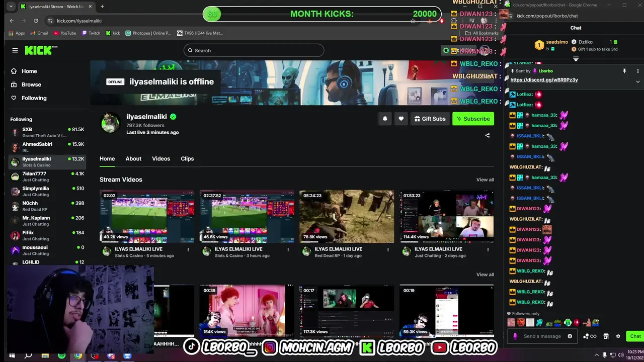Open the YouTube bookmark
Image resolution: width=644 pixels, height=362 pixels.
(64, 33)
